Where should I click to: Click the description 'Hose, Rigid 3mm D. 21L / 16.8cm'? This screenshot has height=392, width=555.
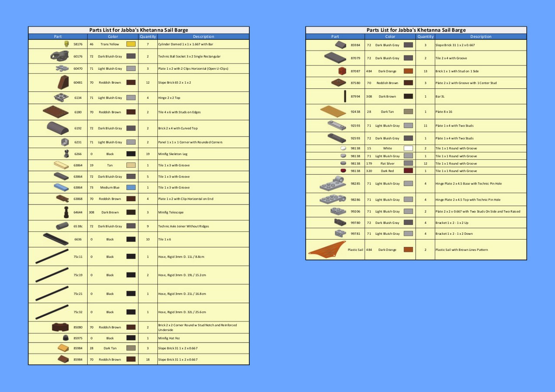click(182, 294)
